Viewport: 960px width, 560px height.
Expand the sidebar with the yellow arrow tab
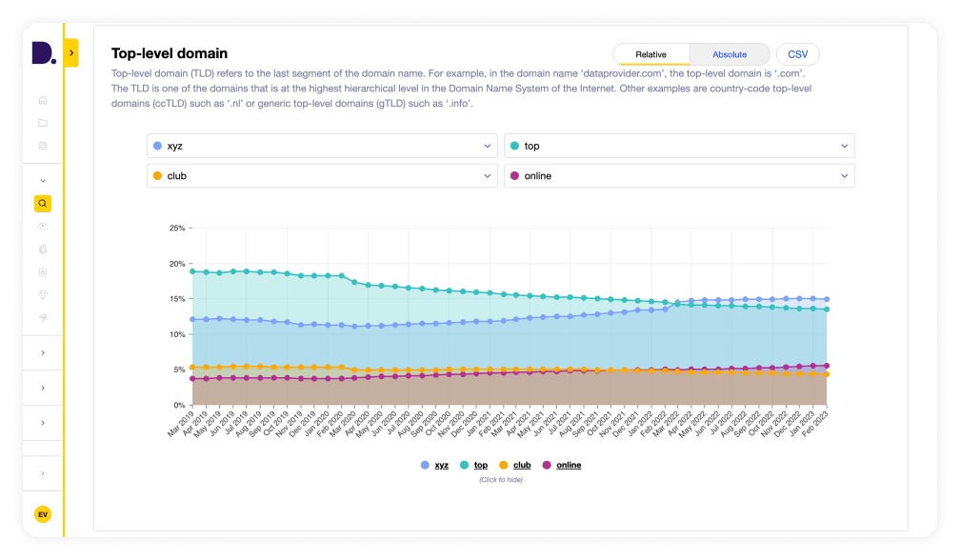(x=71, y=53)
